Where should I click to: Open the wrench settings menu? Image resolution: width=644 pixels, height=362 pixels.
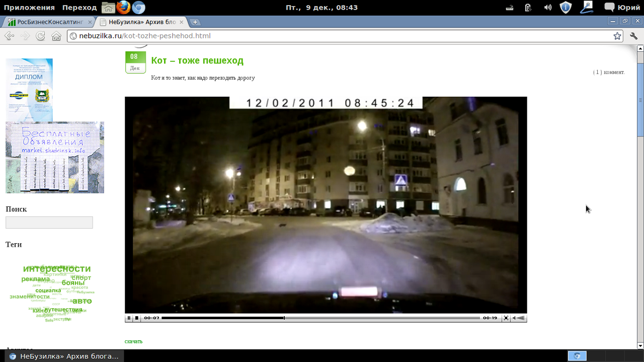coord(633,36)
